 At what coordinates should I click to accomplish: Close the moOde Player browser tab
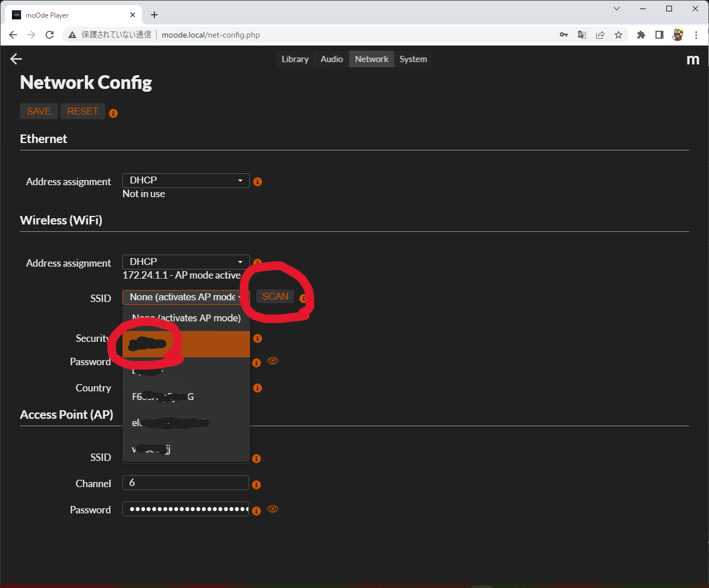[133, 15]
